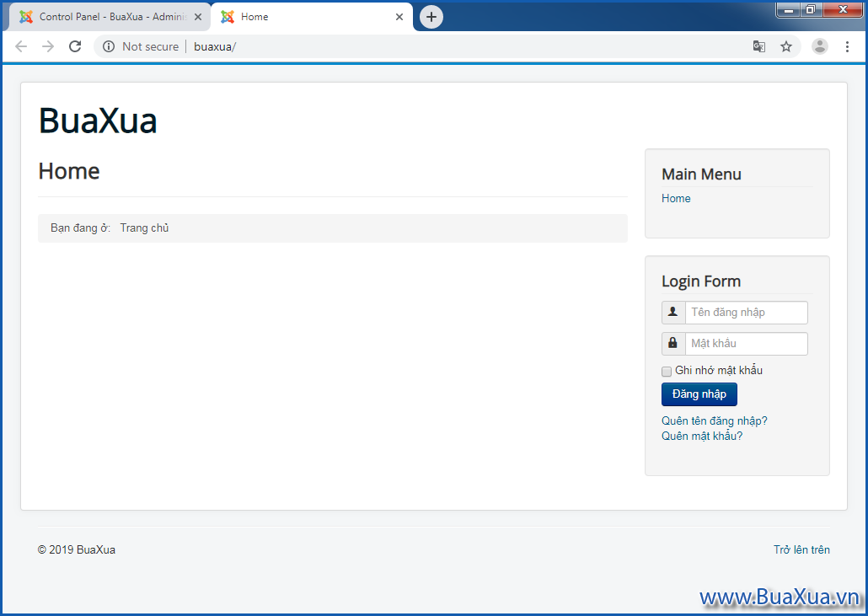Minimize the Chrome browser window
Viewport: 868px width, 616px height.
[x=789, y=9]
